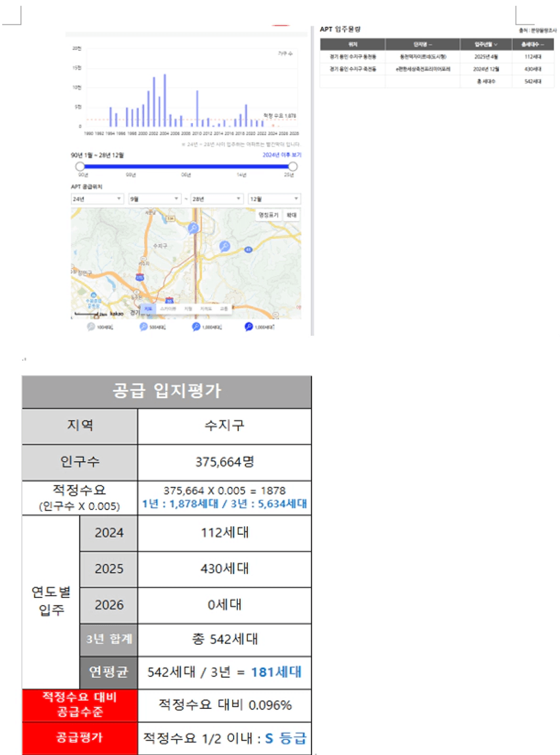Click the 3년 합계 label cell
Screen dimensions: 560x755
click(x=109, y=640)
